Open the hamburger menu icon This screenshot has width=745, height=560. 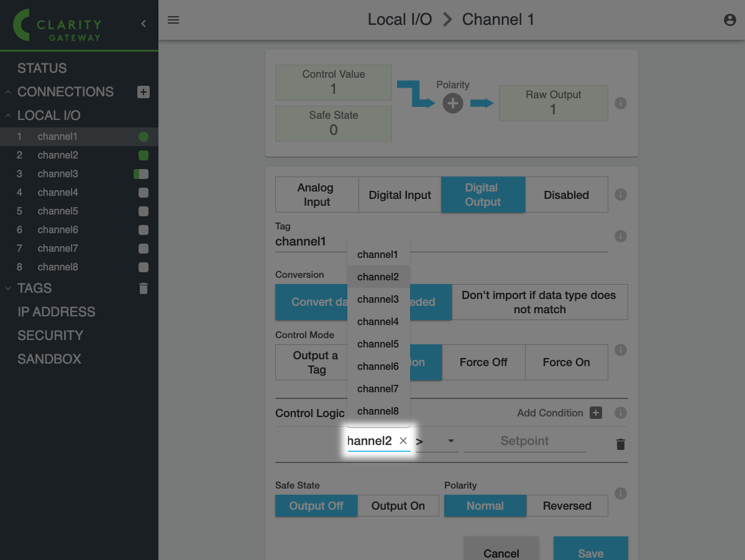pyautogui.click(x=173, y=20)
